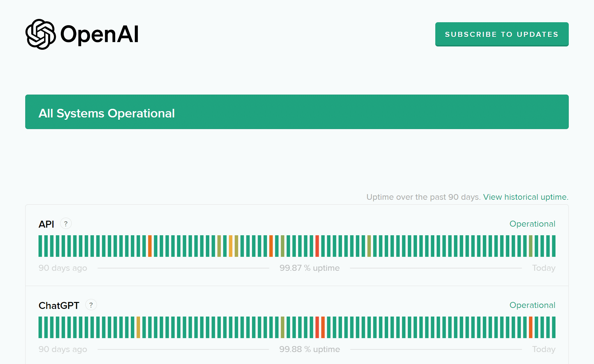Select the yellow-orange bar in the API uptime chart
Viewport: 594px width, 364px height.
tap(231, 246)
